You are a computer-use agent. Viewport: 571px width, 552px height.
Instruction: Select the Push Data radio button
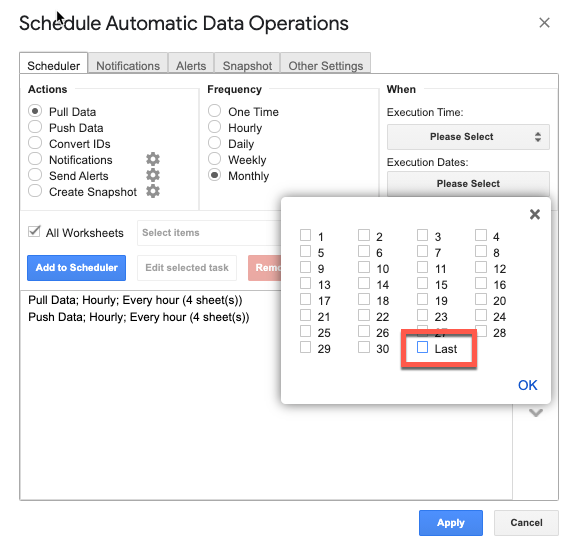coord(35,127)
